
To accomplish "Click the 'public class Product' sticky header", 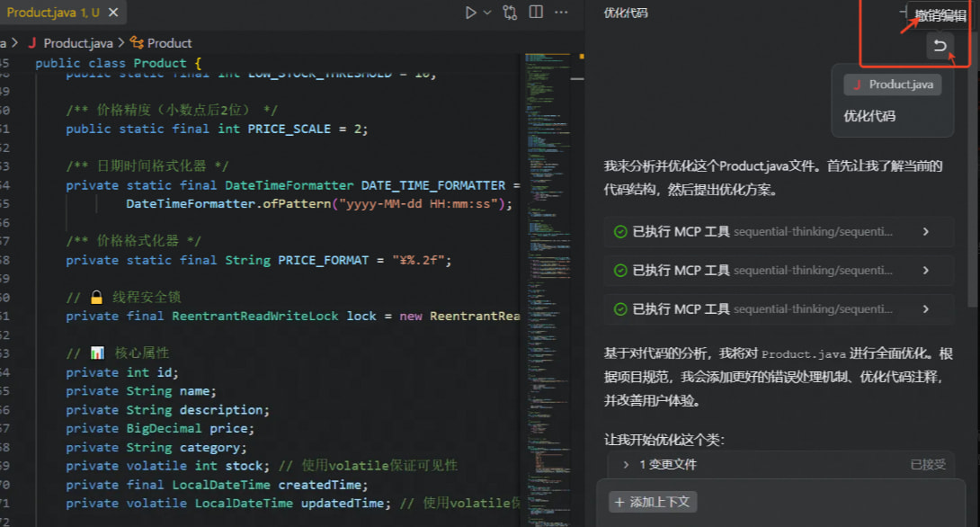I will coord(119,63).
